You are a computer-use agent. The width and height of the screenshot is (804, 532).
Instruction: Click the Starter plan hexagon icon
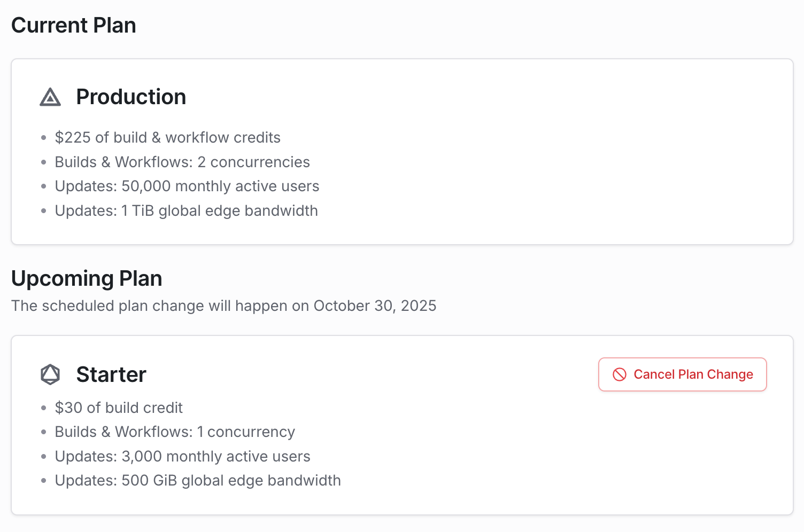[x=50, y=374]
